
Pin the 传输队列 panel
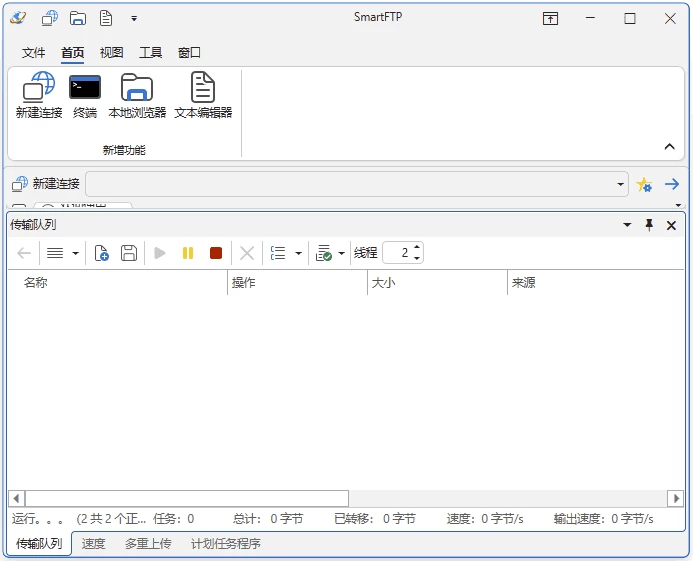point(649,225)
